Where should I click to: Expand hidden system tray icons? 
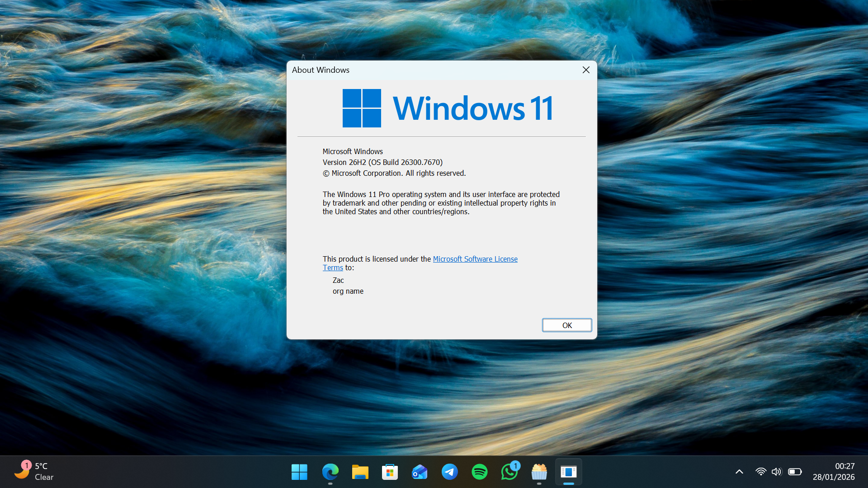pyautogui.click(x=739, y=471)
